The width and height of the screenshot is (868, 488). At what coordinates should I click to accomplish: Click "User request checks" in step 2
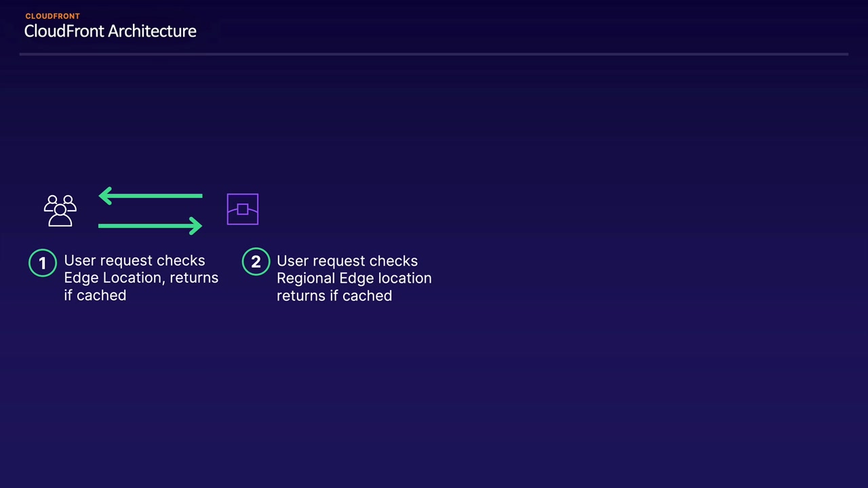tap(347, 261)
